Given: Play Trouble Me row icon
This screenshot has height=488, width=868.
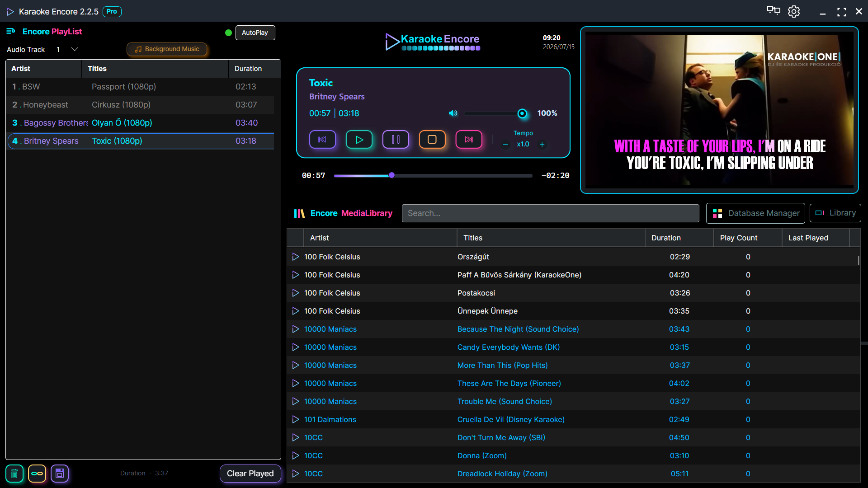Looking at the screenshot, I should (296, 401).
